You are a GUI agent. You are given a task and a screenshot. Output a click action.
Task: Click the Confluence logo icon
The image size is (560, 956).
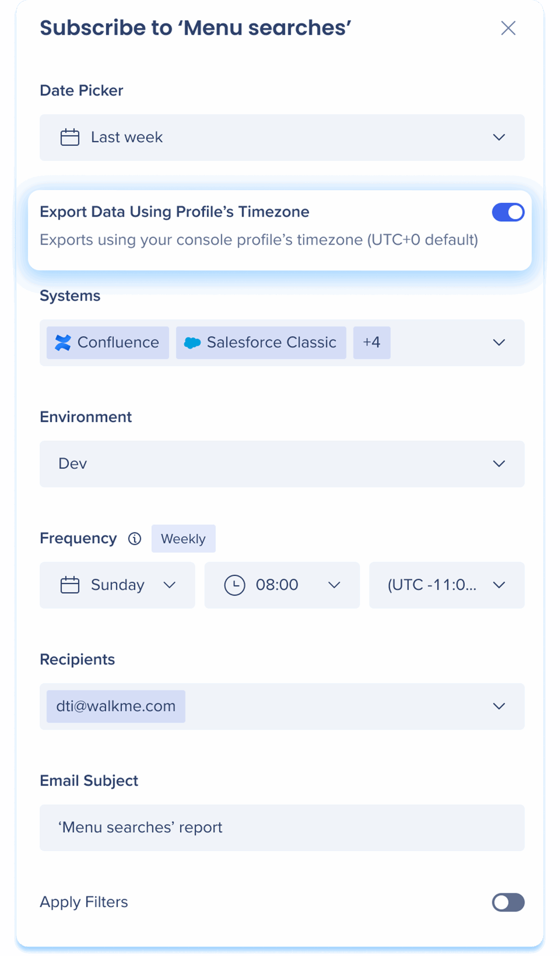[x=63, y=342]
